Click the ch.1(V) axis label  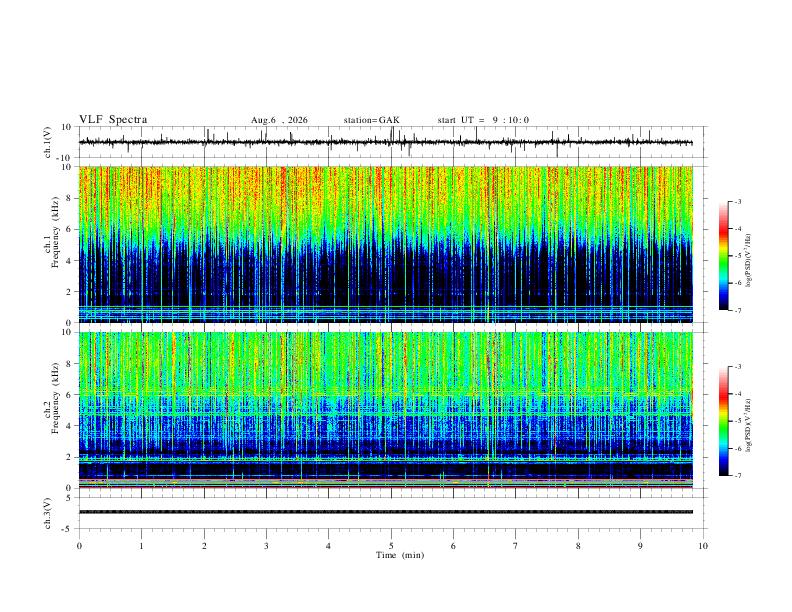coord(48,142)
